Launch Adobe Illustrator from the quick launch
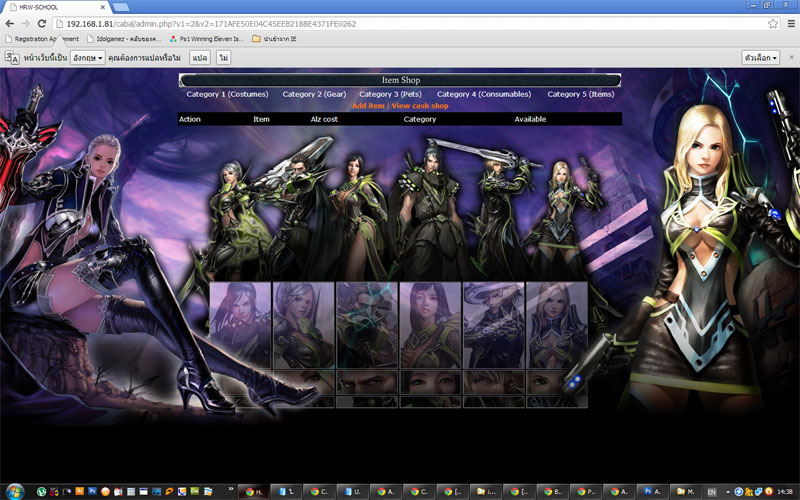The image size is (800, 500). [x=80, y=491]
